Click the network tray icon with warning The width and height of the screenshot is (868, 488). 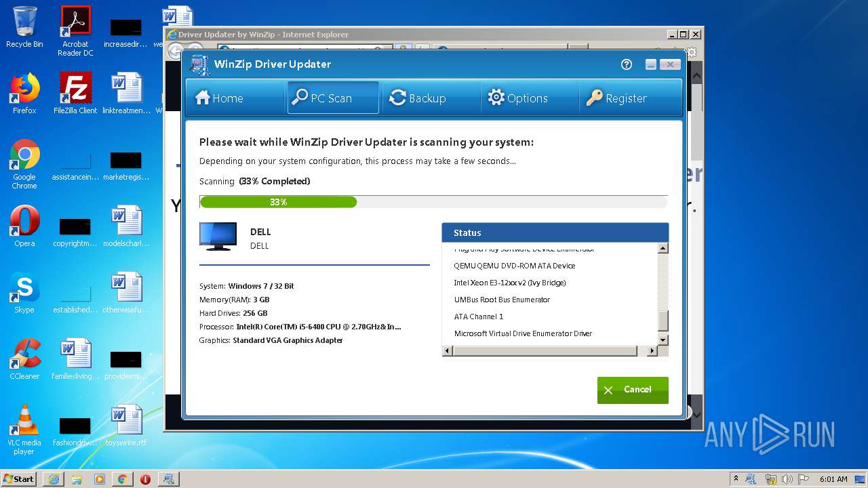pos(771,479)
